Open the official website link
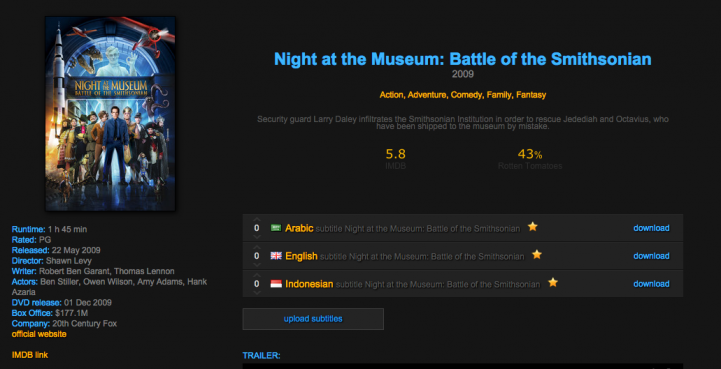721x369 pixels. point(39,334)
